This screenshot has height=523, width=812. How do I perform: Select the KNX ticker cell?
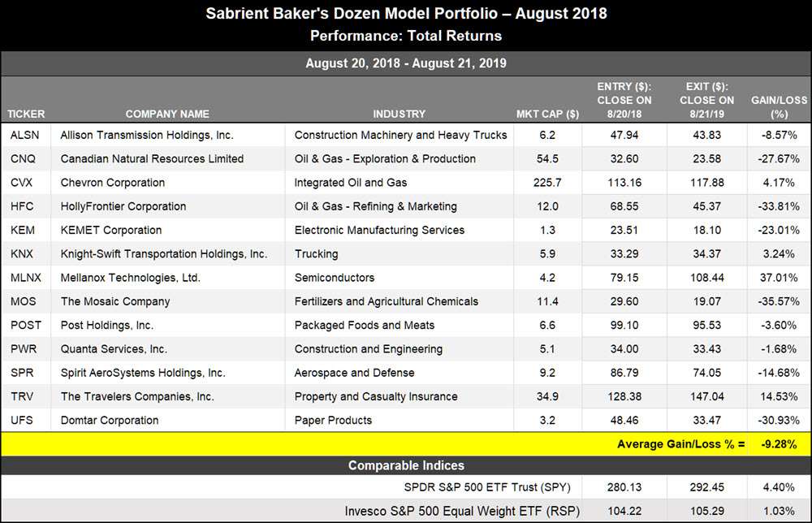click(x=22, y=254)
